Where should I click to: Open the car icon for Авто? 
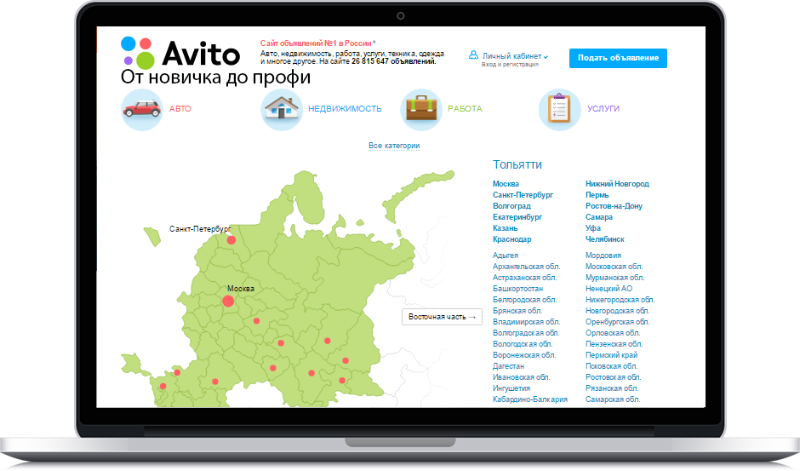coord(141,109)
